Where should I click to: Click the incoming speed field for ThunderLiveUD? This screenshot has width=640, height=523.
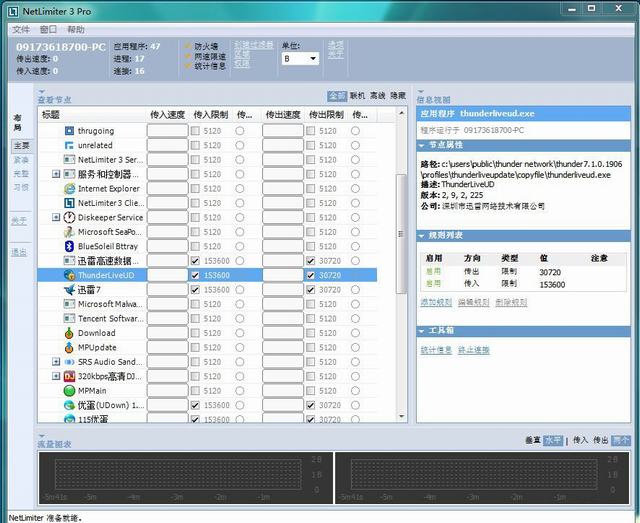coord(167,275)
